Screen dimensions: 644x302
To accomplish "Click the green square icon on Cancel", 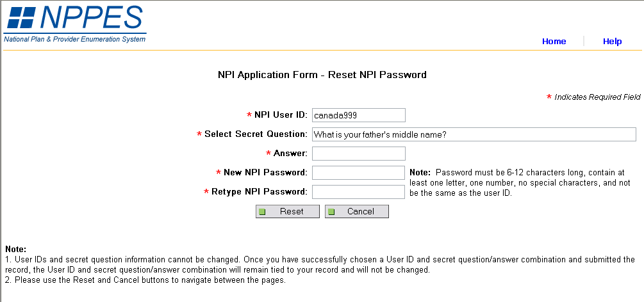I will point(331,212).
